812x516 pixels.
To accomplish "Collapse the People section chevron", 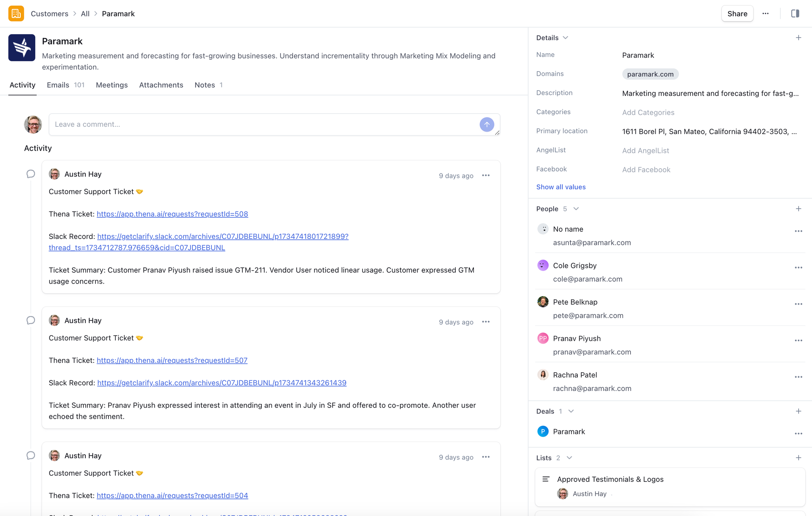I will 576,209.
